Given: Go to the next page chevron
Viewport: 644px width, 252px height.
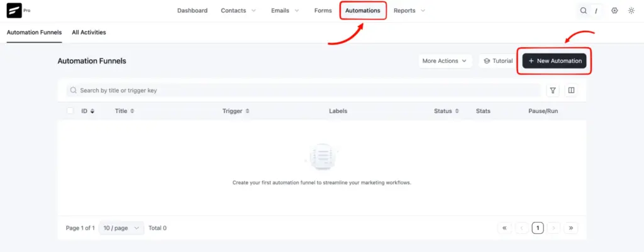Looking at the screenshot, I should coord(553,227).
